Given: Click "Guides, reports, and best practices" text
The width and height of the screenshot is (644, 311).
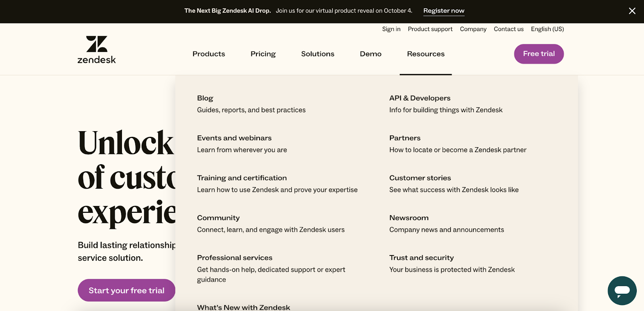Looking at the screenshot, I should point(251,110).
